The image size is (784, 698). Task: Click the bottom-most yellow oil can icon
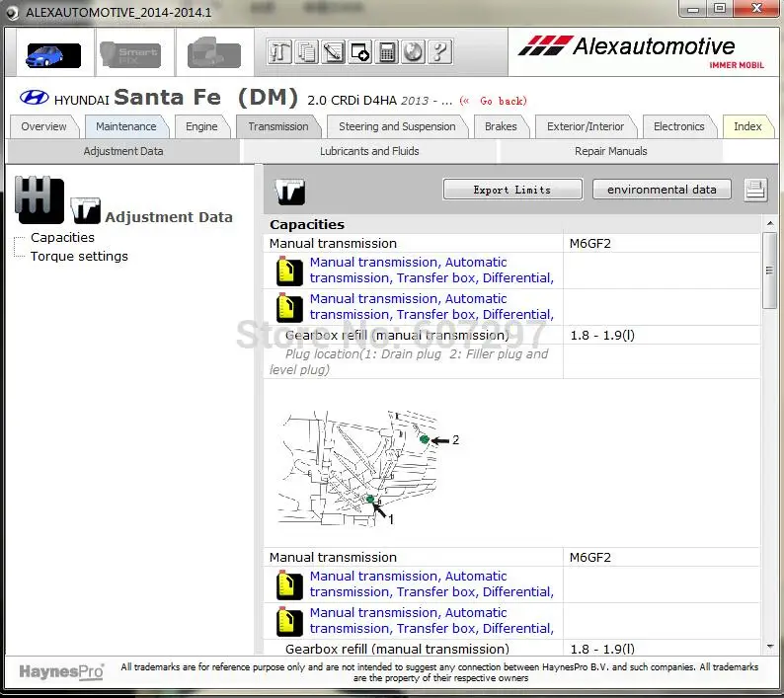[x=289, y=622]
